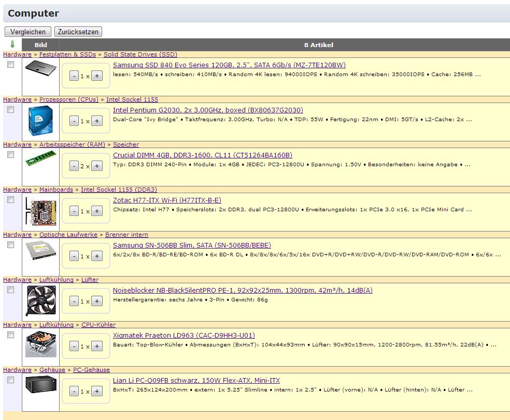Screen dimensions: 510x420
Task: Tick checkbox for Samsung SSD 840 Evo
Action: pyautogui.click(x=11, y=65)
